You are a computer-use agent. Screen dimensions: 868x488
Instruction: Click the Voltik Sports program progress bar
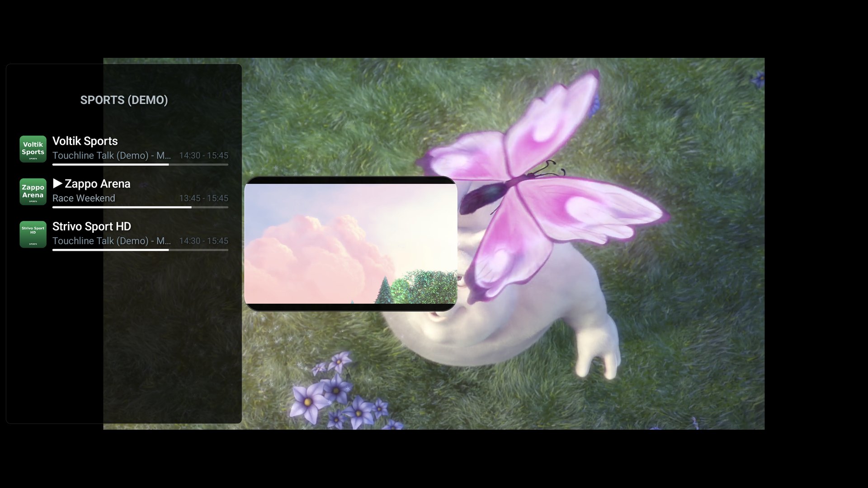pyautogui.click(x=140, y=164)
